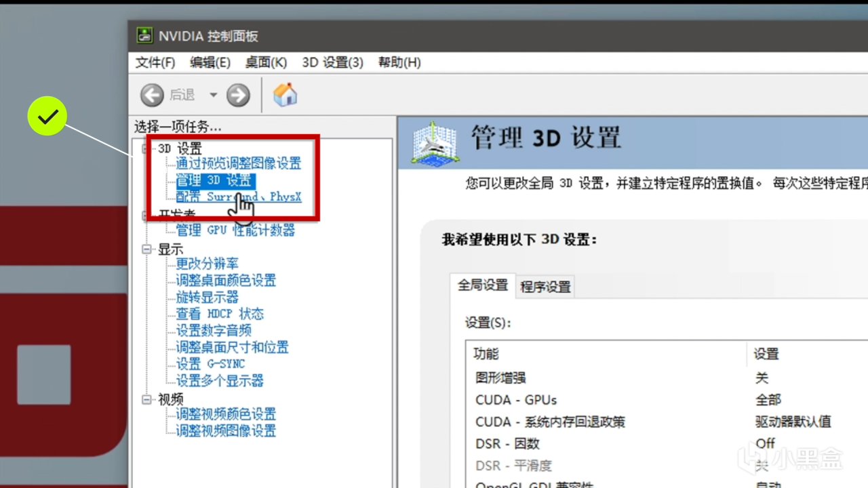868x488 pixels.
Task: Open the 文件(F) menu
Action: pyautogui.click(x=155, y=62)
